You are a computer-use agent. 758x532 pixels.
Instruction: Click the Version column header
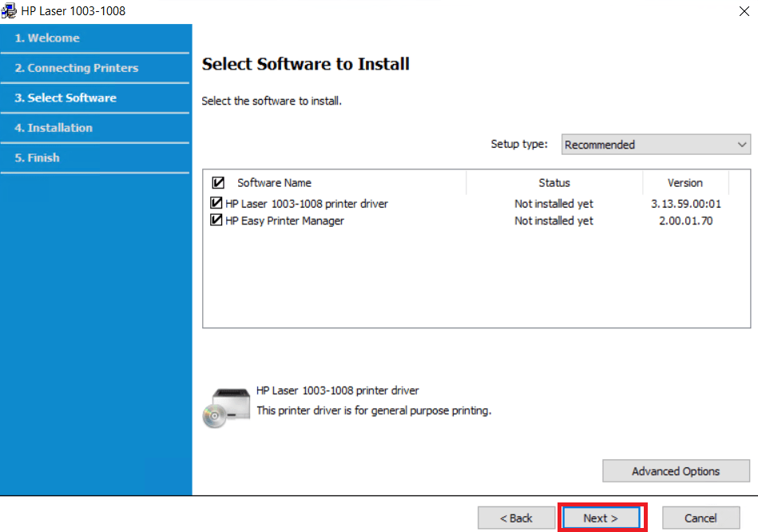click(x=685, y=183)
